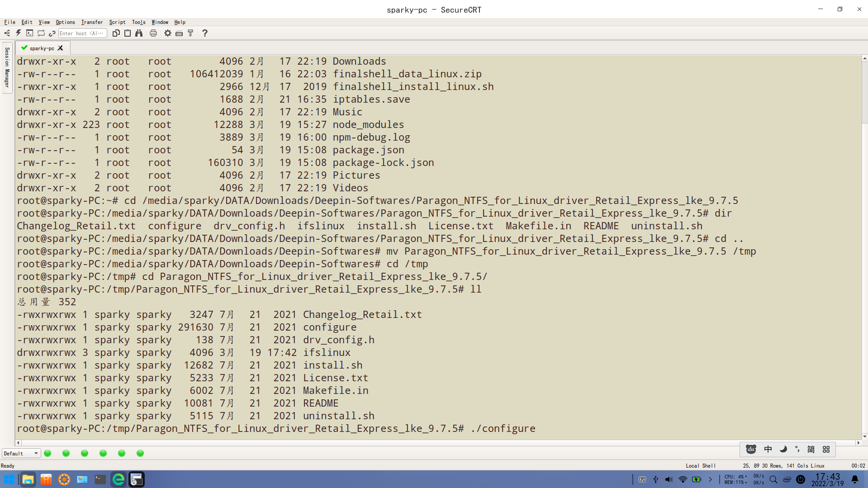Image resolution: width=868 pixels, height=488 pixels.
Task: Click the Enter host input field
Action: tap(83, 33)
